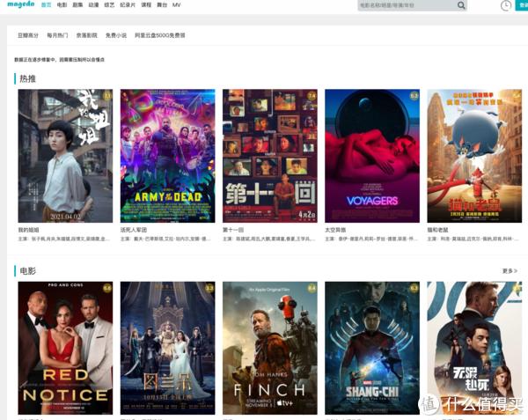528x420 pixels.
Task: Click the 每月热门 link
Action: pos(57,35)
